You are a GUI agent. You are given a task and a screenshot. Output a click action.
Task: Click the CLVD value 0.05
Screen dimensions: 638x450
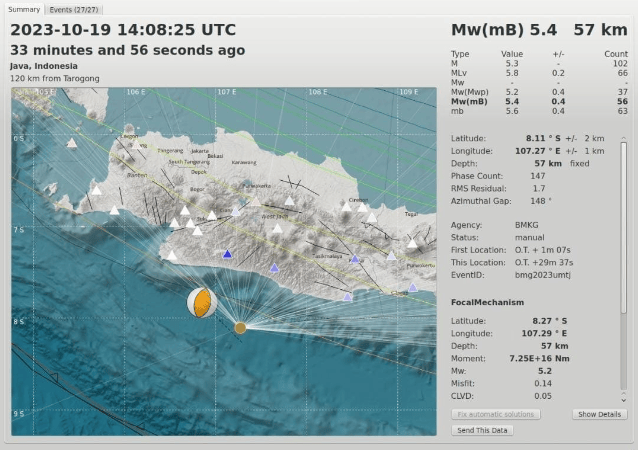click(543, 396)
